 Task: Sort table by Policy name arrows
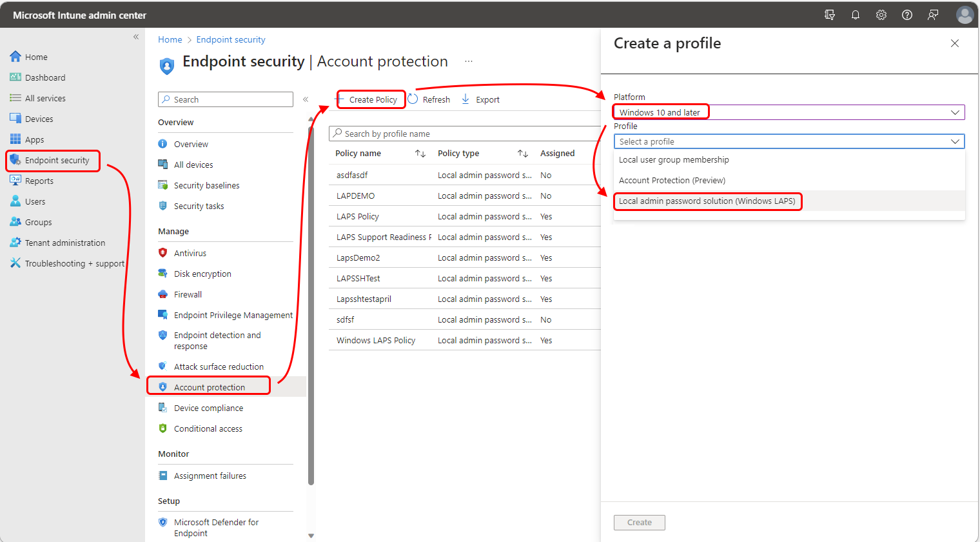click(420, 154)
